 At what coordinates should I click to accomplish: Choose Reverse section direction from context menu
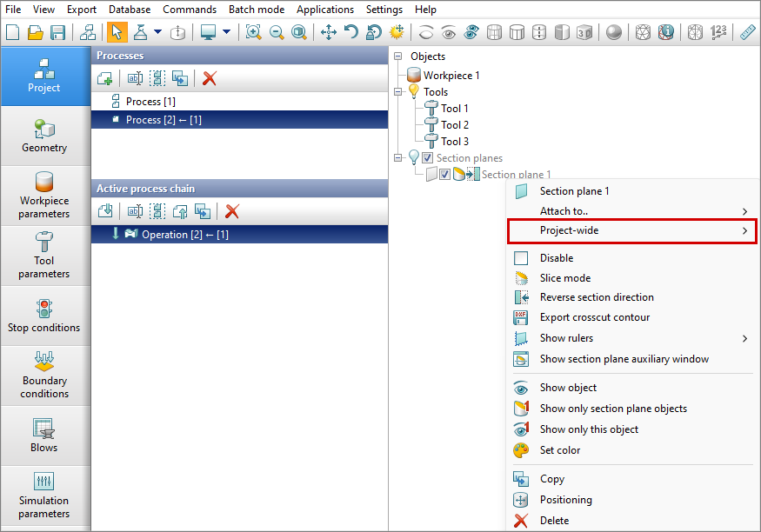point(596,297)
